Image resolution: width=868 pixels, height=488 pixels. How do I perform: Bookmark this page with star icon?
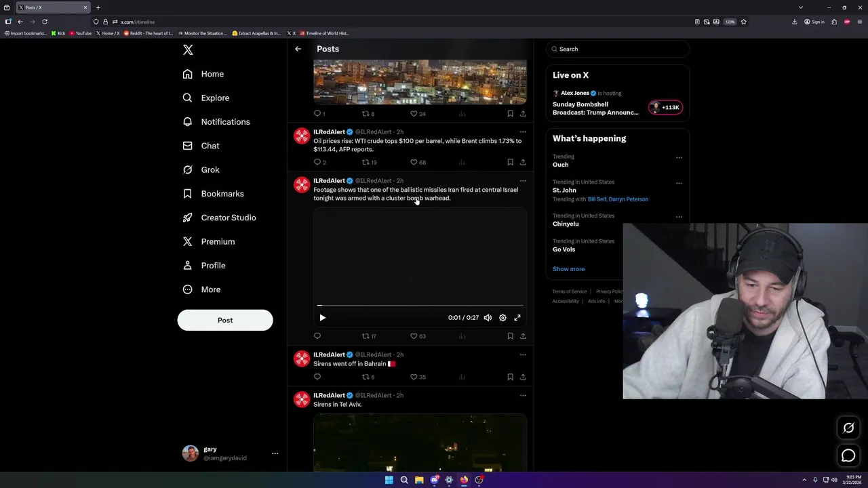[x=744, y=22]
